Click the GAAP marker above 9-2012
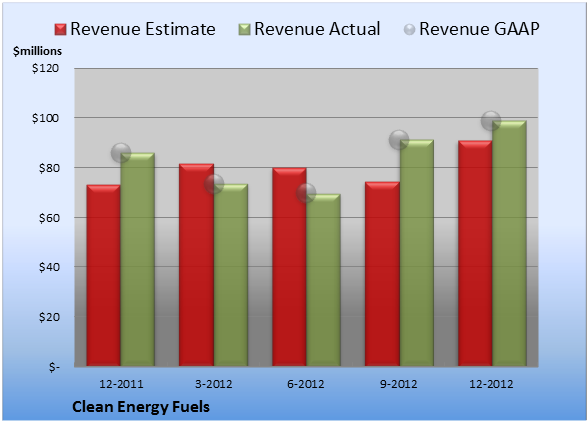 (399, 140)
